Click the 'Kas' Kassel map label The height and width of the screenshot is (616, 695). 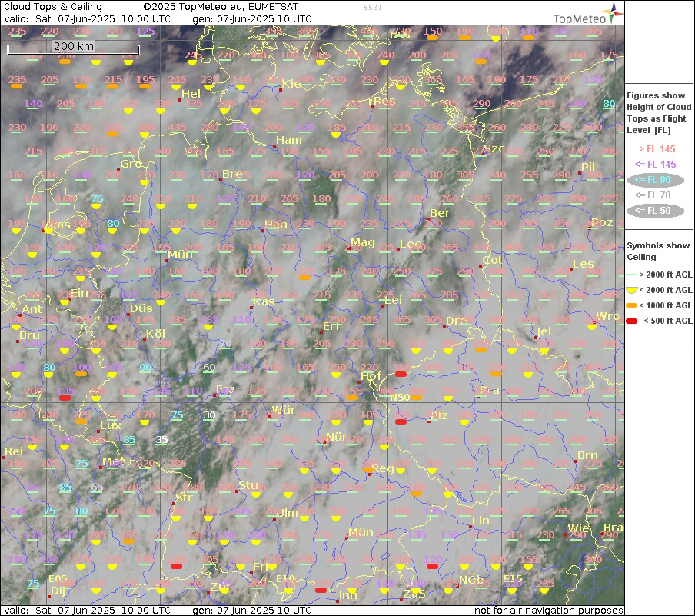(264, 302)
